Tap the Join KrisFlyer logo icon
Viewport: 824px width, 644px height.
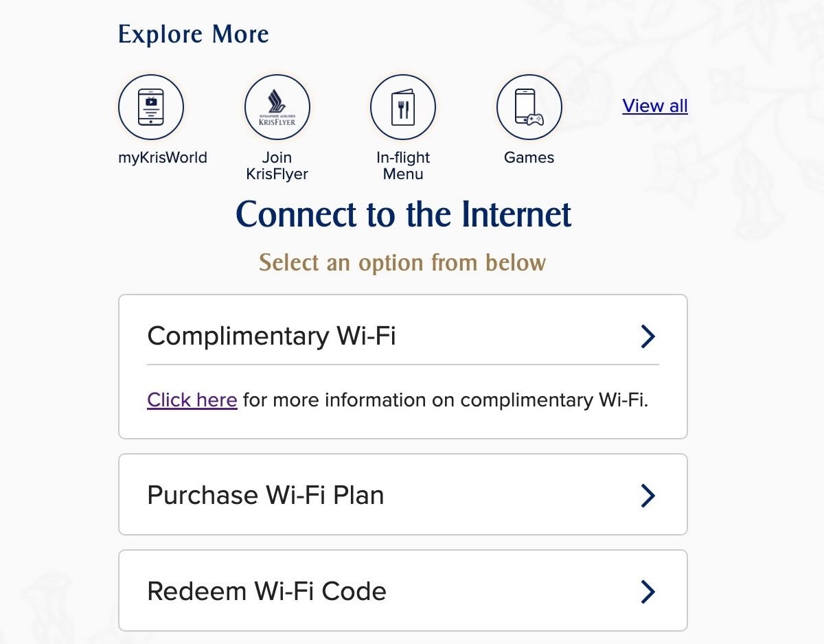277,107
